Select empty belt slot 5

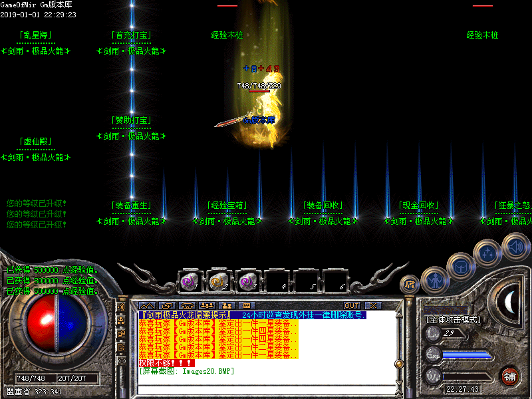pos(306,281)
